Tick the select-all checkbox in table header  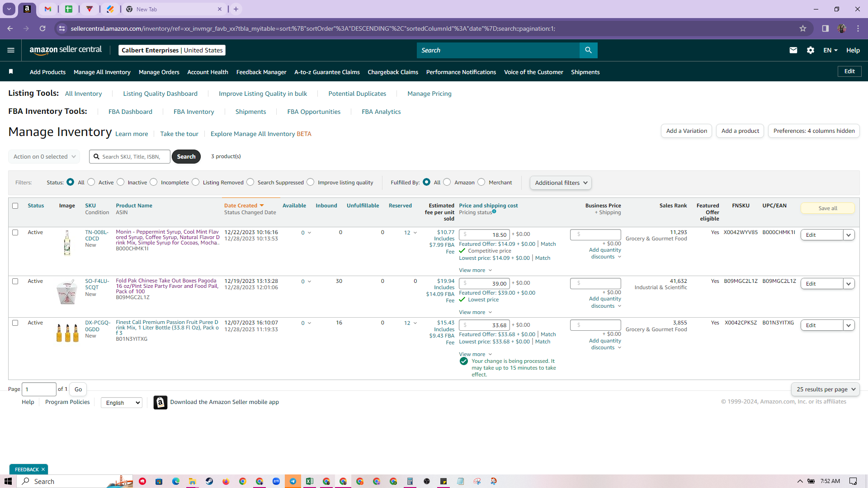pyautogui.click(x=15, y=206)
